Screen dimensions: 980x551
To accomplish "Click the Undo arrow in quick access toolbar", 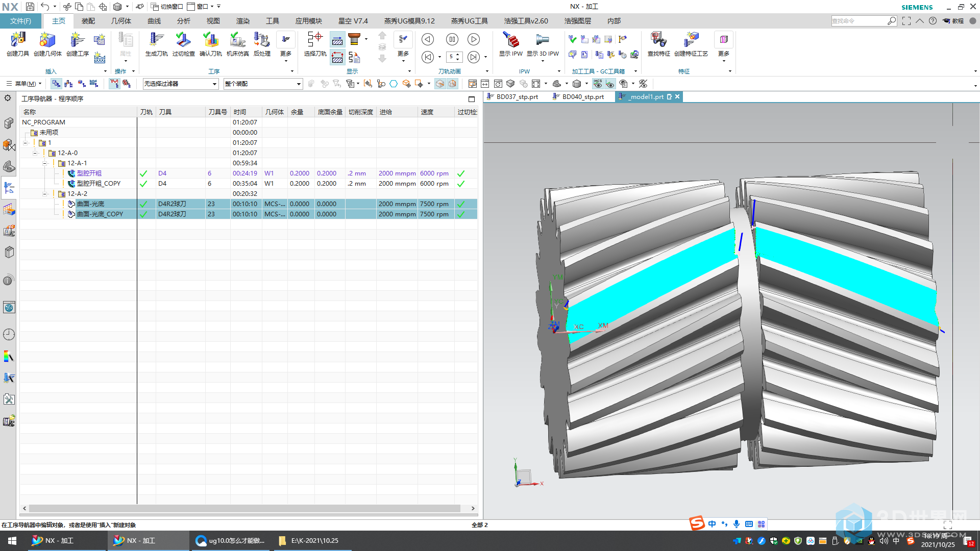I will [x=45, y=7].
